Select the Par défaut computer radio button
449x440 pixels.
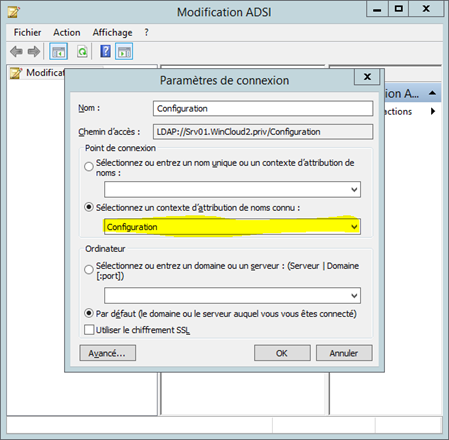(x=89, y=313)
